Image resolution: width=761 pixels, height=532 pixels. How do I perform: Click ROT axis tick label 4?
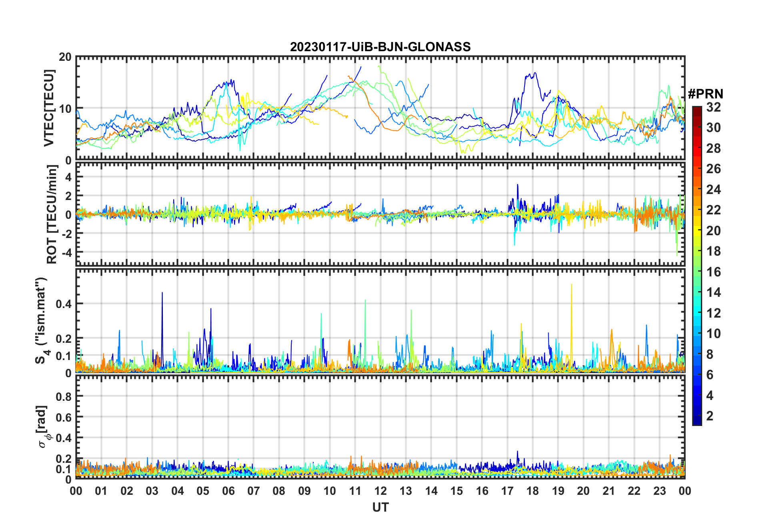coord(69,177)
